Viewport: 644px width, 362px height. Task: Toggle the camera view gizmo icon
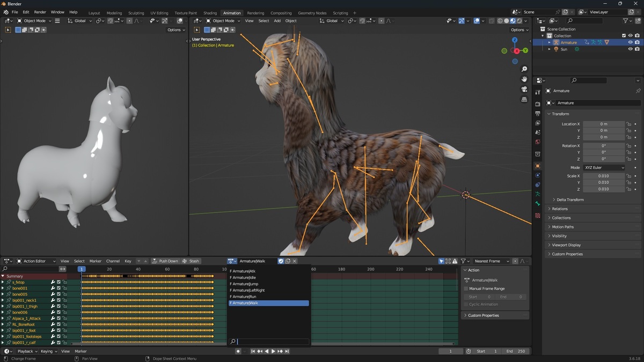(x=524, y=89)
